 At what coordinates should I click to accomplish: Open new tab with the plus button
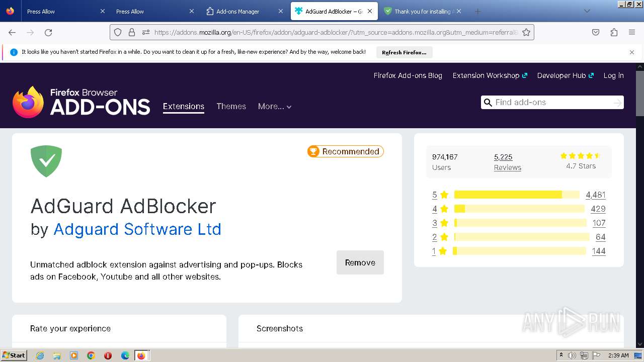477,11
